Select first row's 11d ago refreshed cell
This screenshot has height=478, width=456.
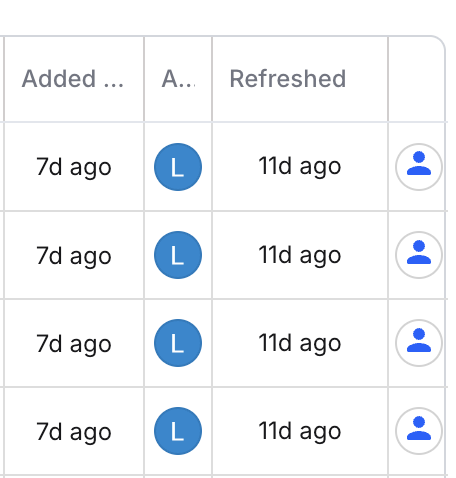(300, 167)
